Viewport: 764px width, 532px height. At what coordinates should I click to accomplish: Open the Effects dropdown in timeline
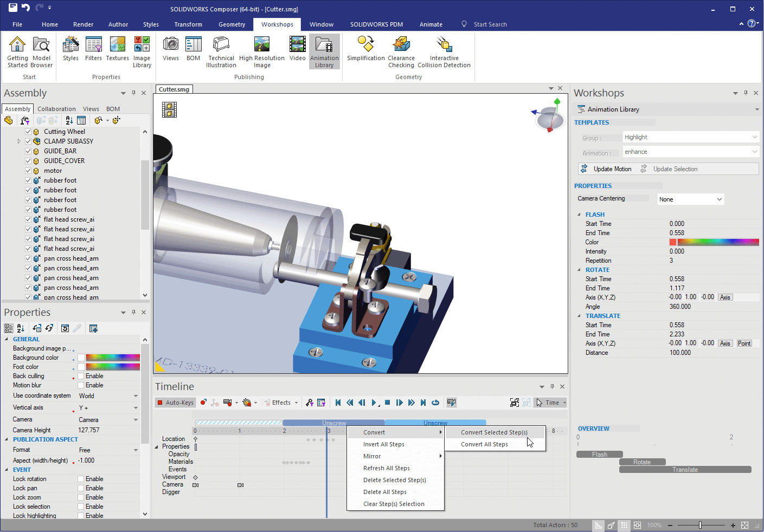[x=281, y=403]
